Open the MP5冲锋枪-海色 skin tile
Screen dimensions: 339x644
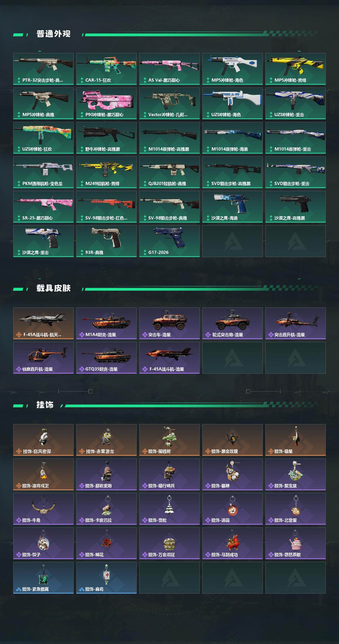tap(233, 69)
